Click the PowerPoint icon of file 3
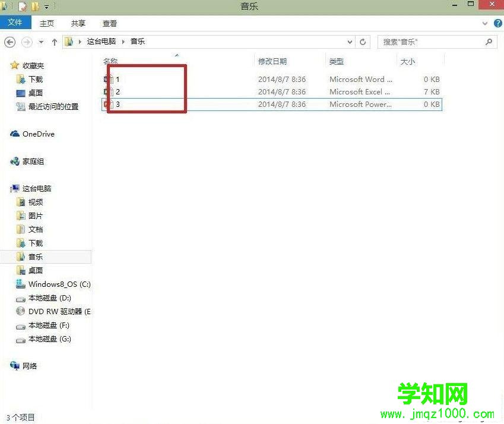The image size is (504, 424). pyautogui.click(x=108, y=104)
